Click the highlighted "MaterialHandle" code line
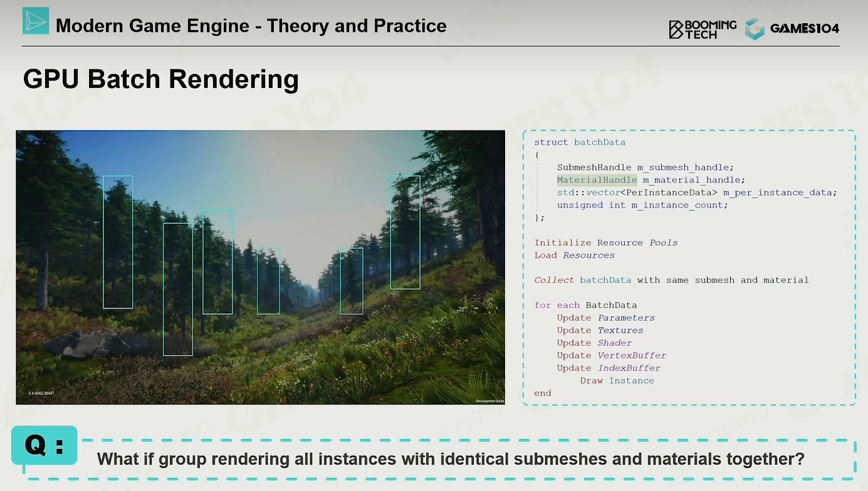 [x=651, y=180]
